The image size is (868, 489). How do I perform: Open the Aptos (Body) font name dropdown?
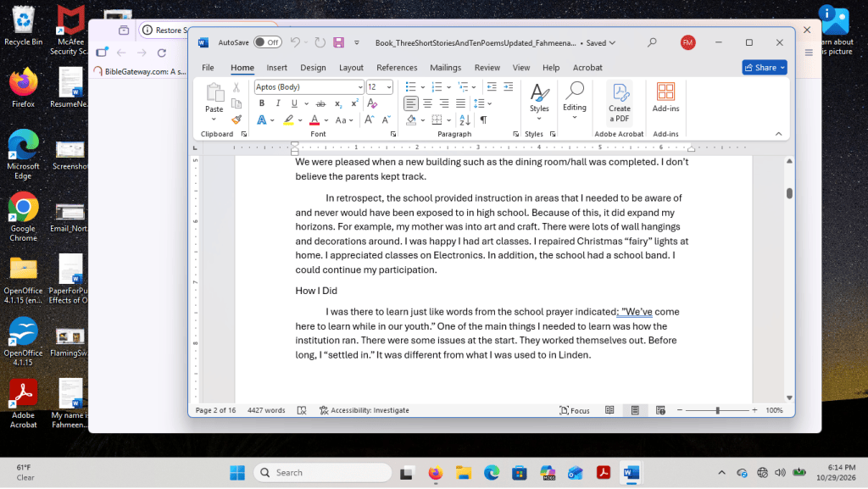(360, 87)
